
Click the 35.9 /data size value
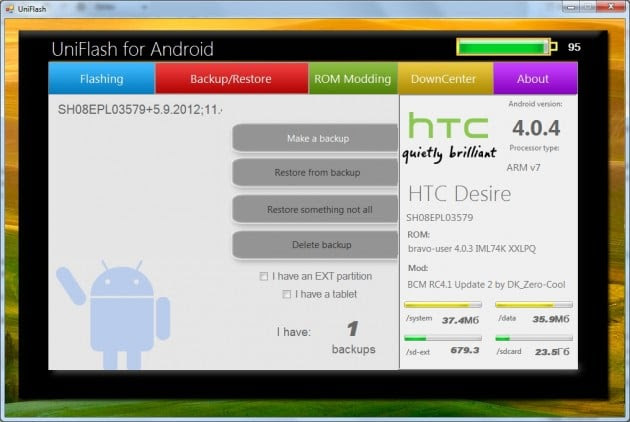click(x=551, y=319)
